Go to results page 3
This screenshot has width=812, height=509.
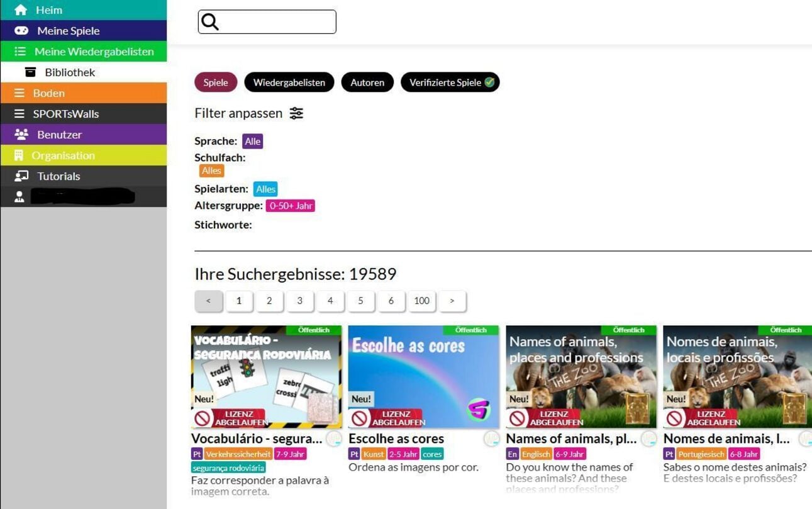[300, 301]
